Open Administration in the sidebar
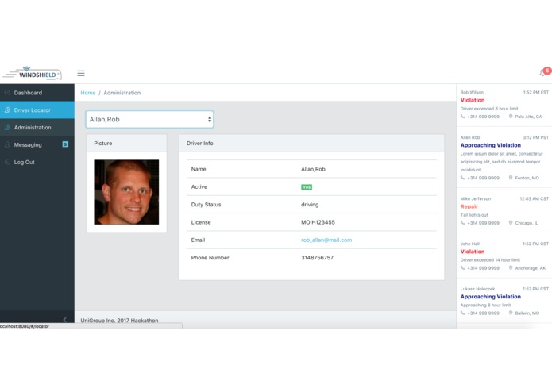 point(37,127)
